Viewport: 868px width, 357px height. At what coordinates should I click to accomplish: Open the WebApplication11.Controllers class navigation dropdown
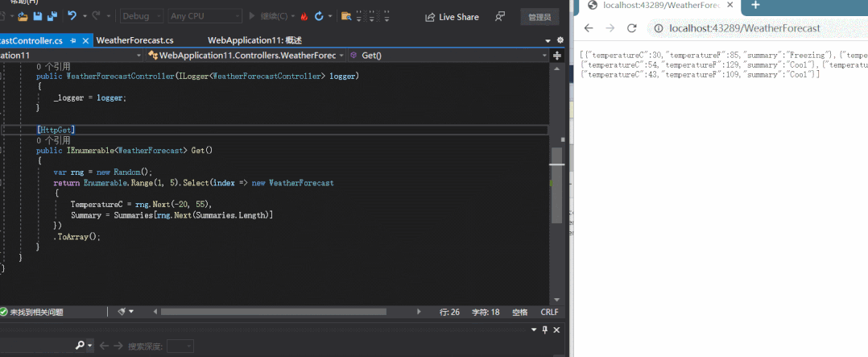click(246, 56)
